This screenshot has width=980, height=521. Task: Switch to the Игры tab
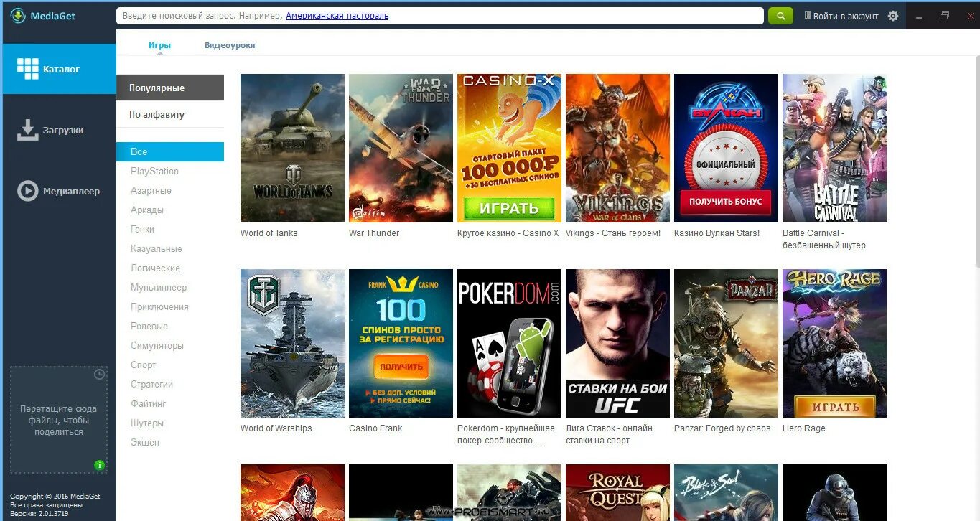point(159,45)
